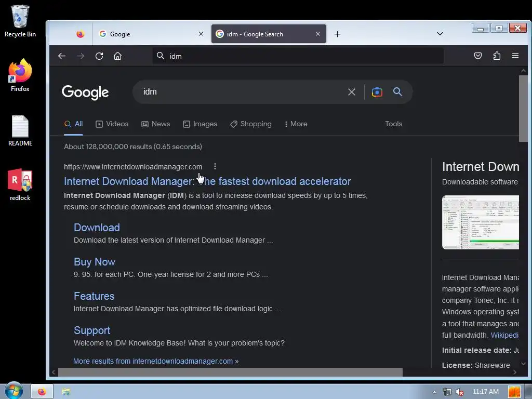Click the Firefox taskbar button
Viewport: 532px width, 399px height.
(42, 392)
